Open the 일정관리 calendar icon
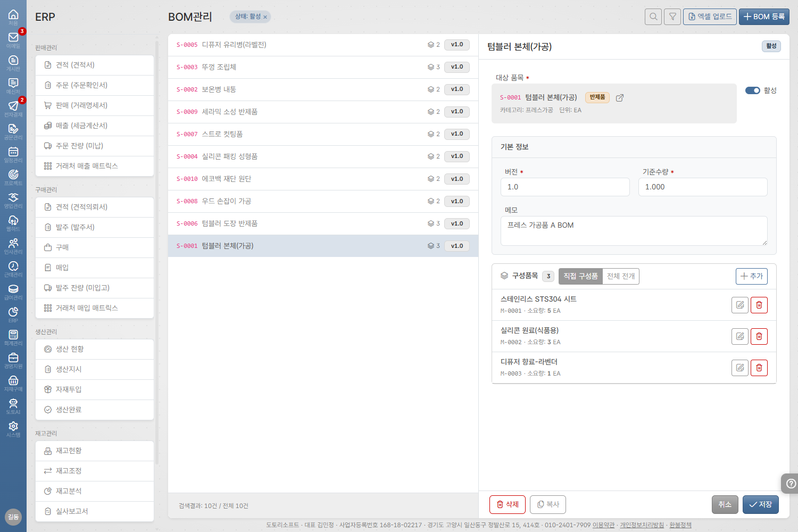The width and height of the screenshot is (798, 532). (13, 154)
